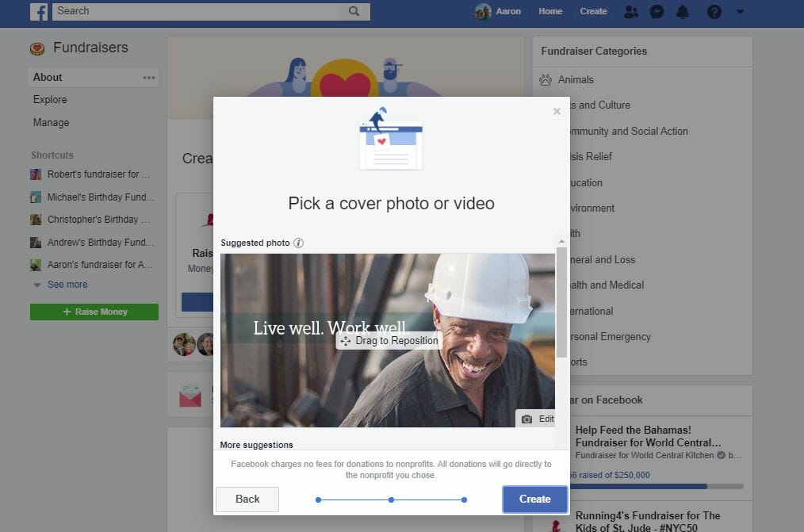
Task: Go to Home in the top navigation
Action: (x=550, y=11)
